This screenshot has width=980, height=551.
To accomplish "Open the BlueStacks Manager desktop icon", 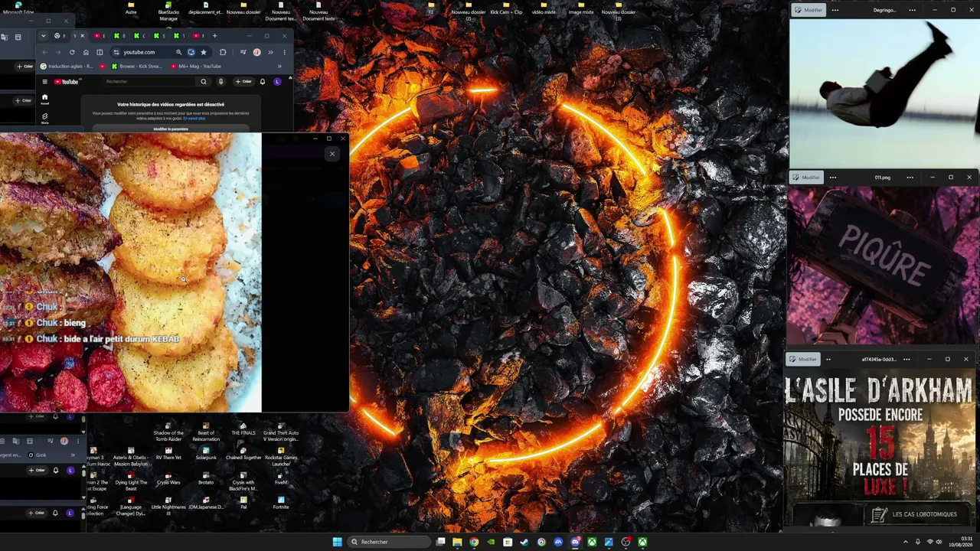I will pyautogui.click(x=168, y=11).
